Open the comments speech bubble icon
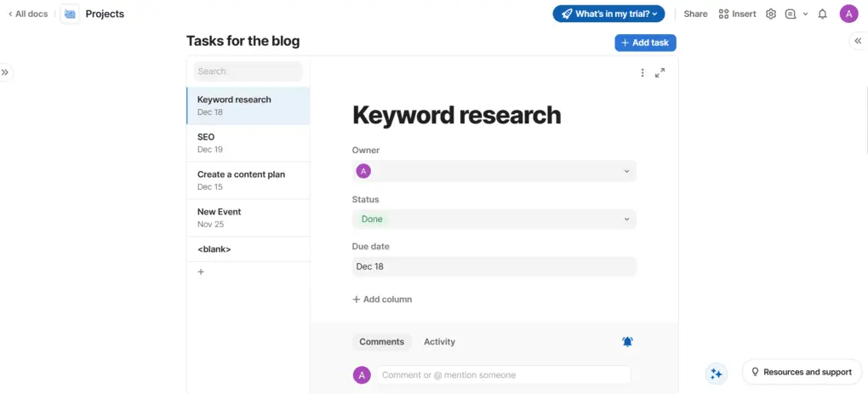The image size is (868, 394). (791, 14)
